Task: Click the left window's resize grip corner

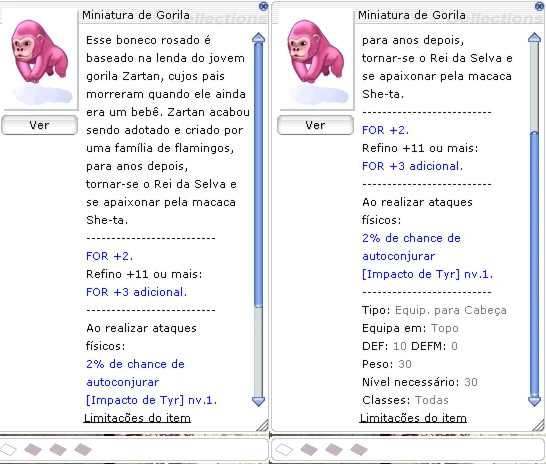Action: (263, 425)
